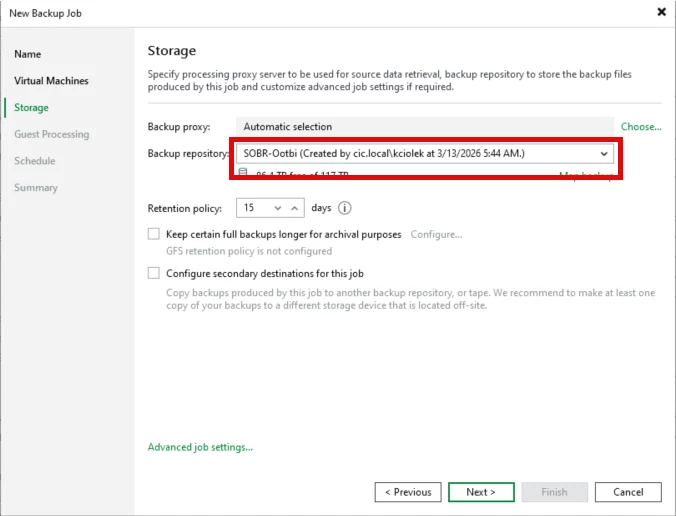Increase the retention policy days value
676x516 pixels.
294,208
